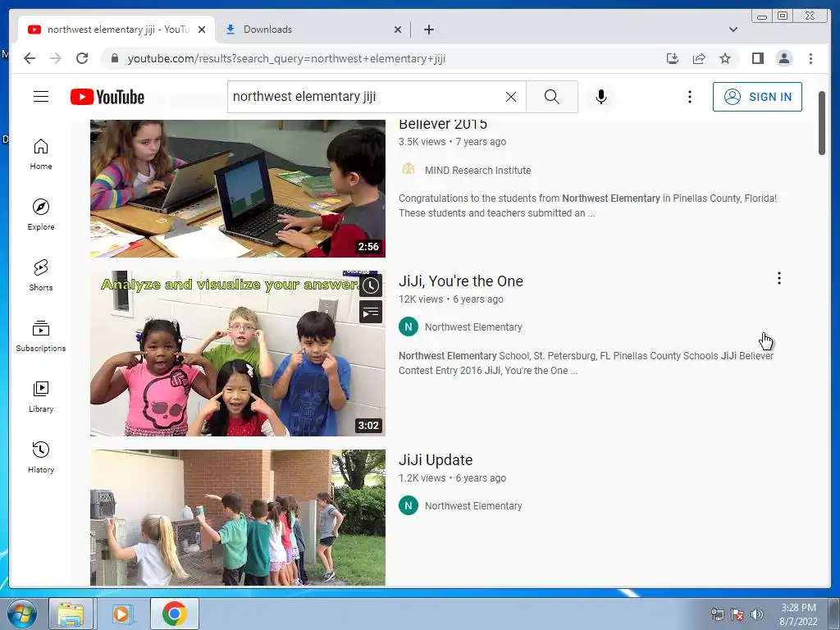
Task: Click Add to queue icon on JiJi thumbnail
Action: [370, 312]
